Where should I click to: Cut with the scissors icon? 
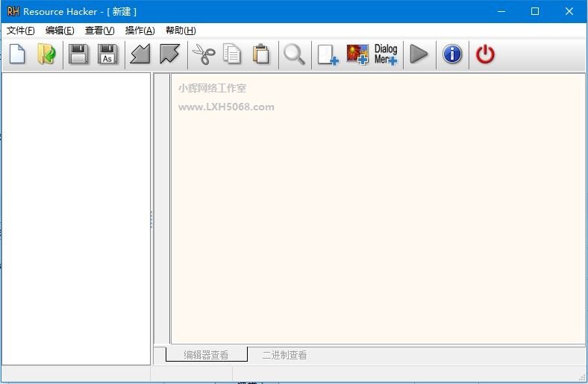click(204, 54)
